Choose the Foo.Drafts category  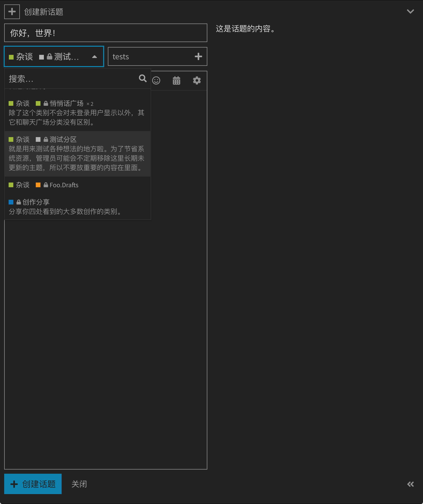64,185
